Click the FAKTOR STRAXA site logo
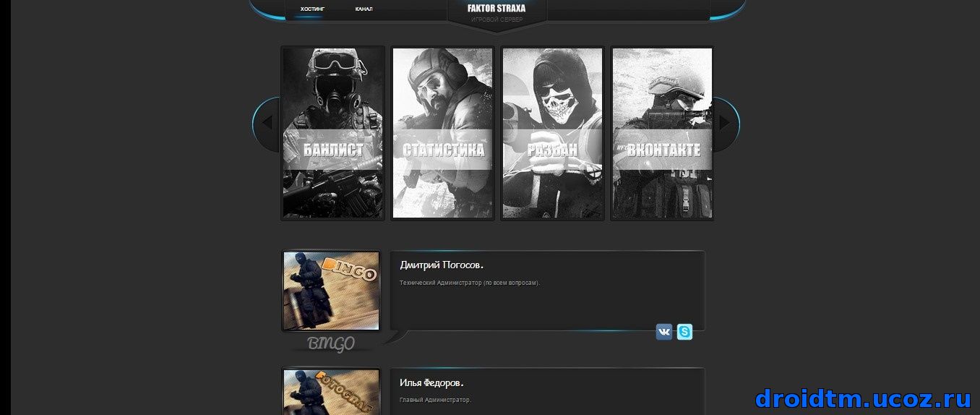980x415 pixels. 497,9
